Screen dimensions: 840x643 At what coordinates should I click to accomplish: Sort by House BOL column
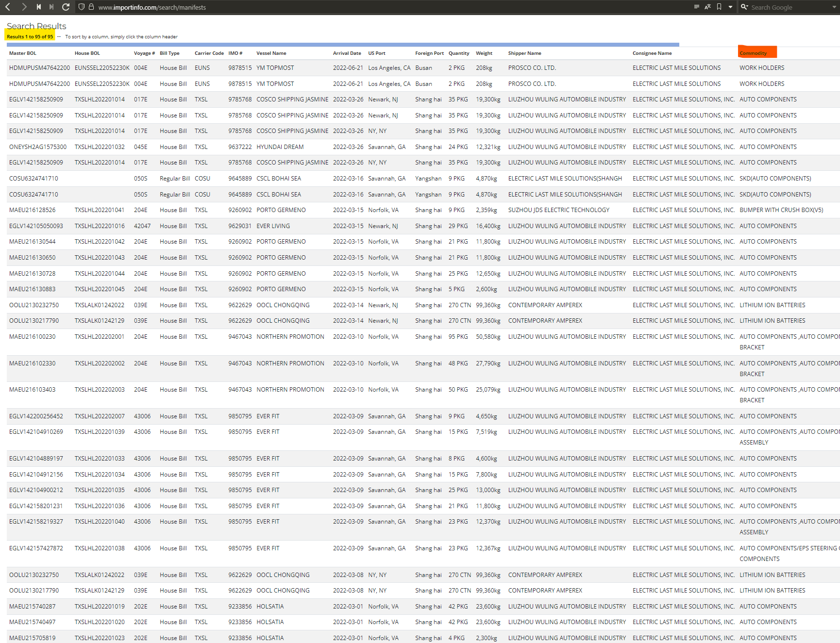pos(87,53)
